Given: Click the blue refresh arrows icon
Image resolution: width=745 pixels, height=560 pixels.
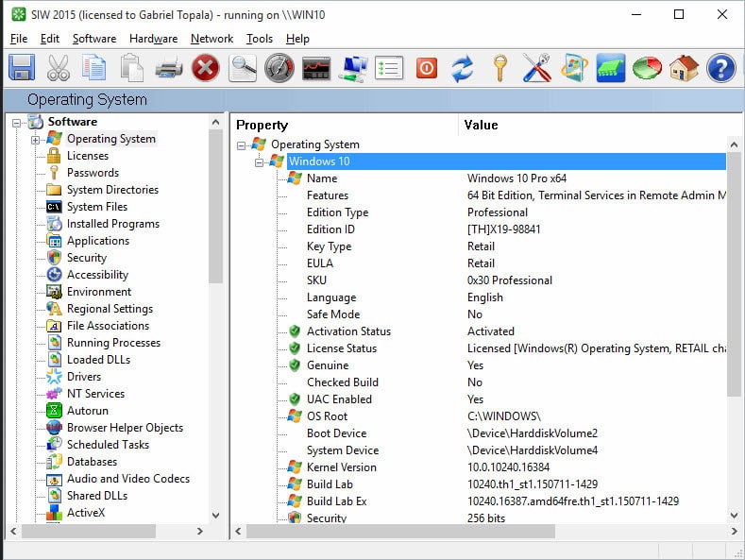Looking at the screenshot, I should click(463, 68).
